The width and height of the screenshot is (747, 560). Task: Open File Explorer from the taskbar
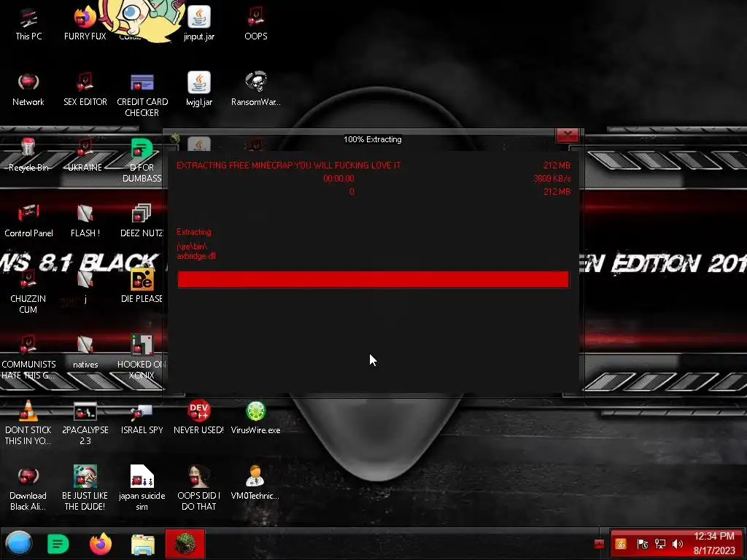tap(142, 544)
